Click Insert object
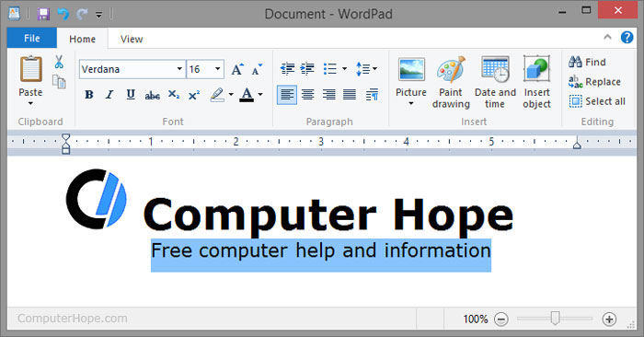 (x=536, y=82)
